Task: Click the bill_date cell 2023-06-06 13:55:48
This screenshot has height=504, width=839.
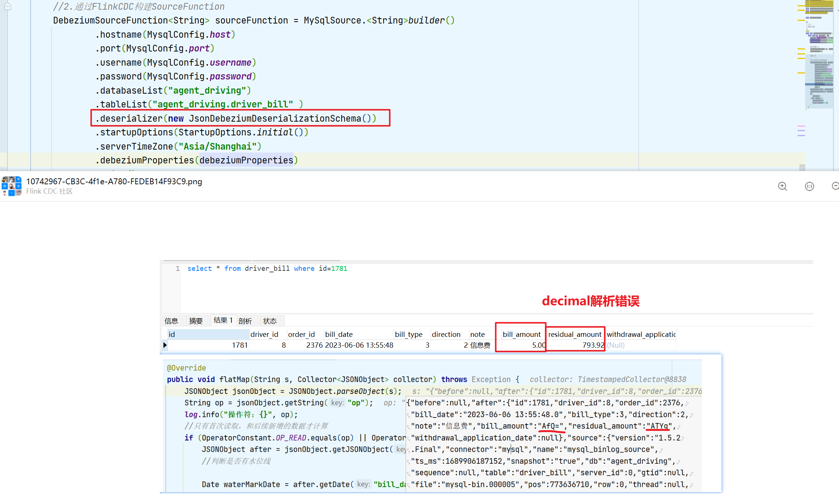Action: (x=359, y=345)
